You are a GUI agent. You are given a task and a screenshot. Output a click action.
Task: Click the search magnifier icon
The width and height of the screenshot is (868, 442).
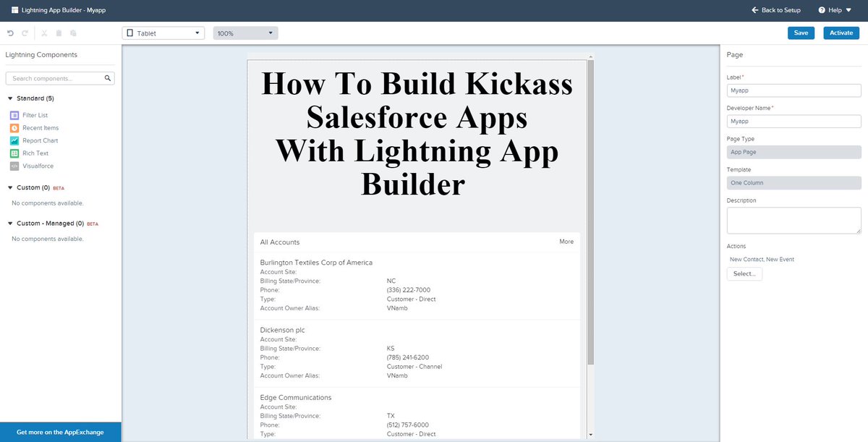click(x=108, y=78)
